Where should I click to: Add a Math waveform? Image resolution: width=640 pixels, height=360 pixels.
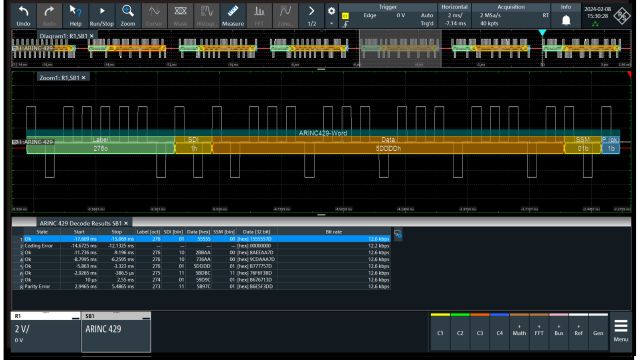click(x=519, y=332)
